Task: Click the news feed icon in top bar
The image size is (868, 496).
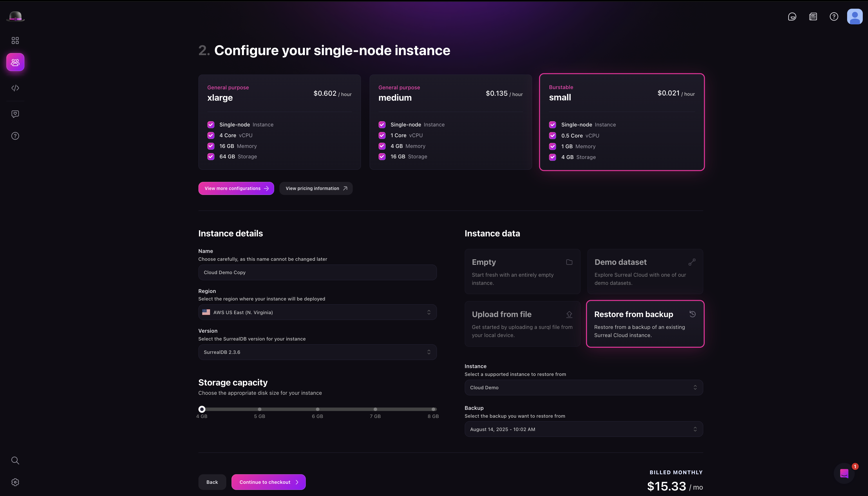Action: pyautogui.click(x=813, y=16)
